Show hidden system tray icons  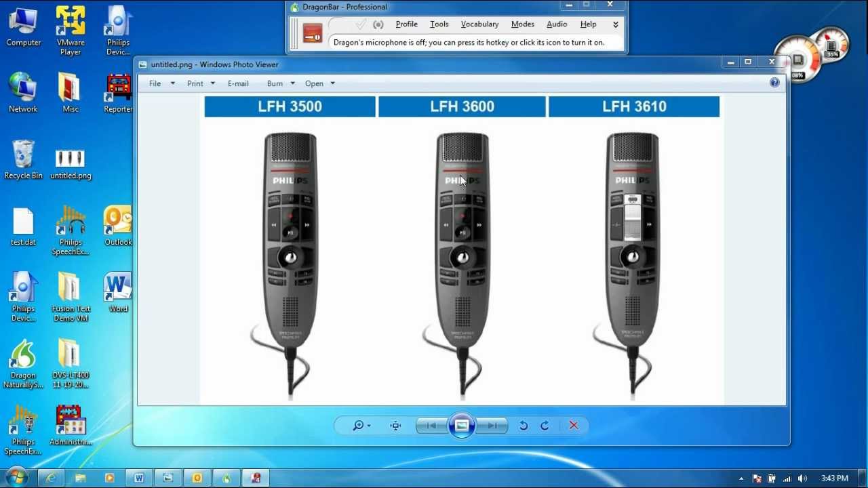coord(741,479)
